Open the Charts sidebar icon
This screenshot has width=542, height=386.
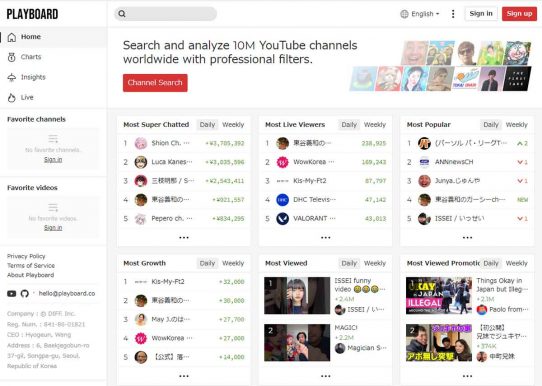(x=12, y=57)
